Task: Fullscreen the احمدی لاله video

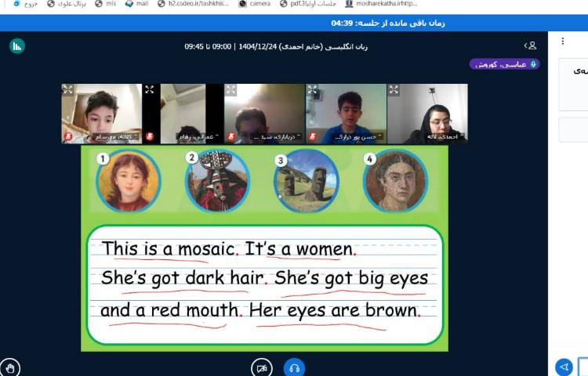Action: click(394, 89)
